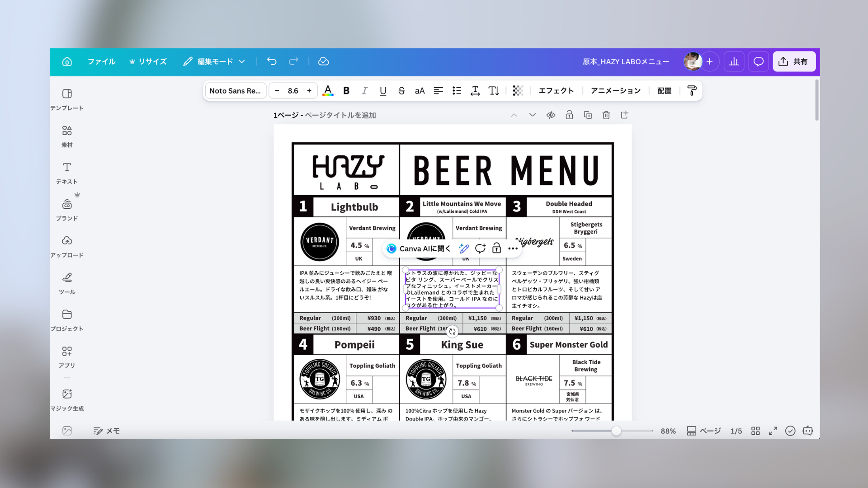
Task: Open the text color picker
Action: click(328, 91)
